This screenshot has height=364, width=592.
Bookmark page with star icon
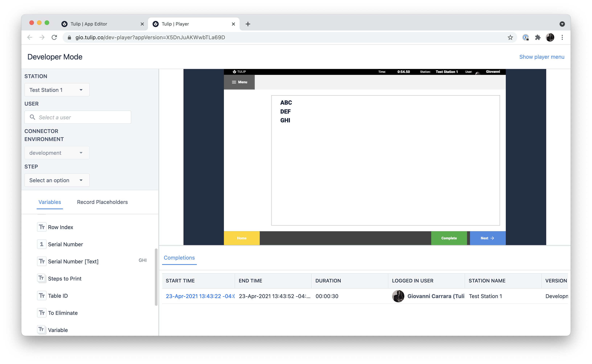(x=510, y=37)
